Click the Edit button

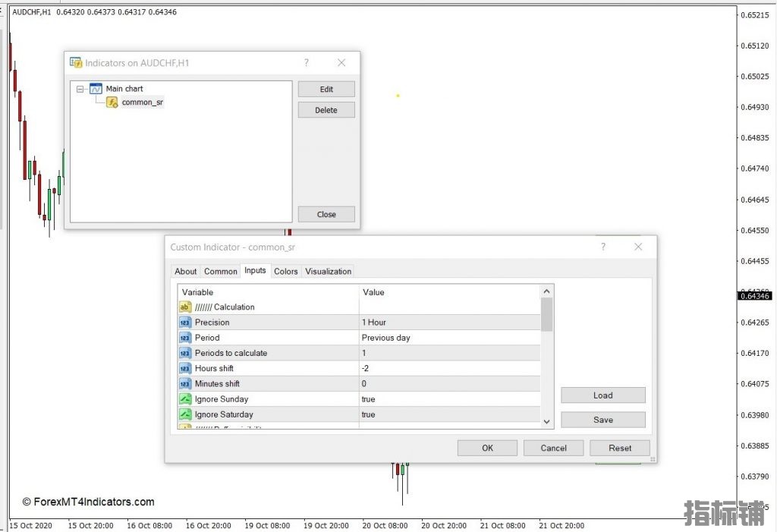326,90
